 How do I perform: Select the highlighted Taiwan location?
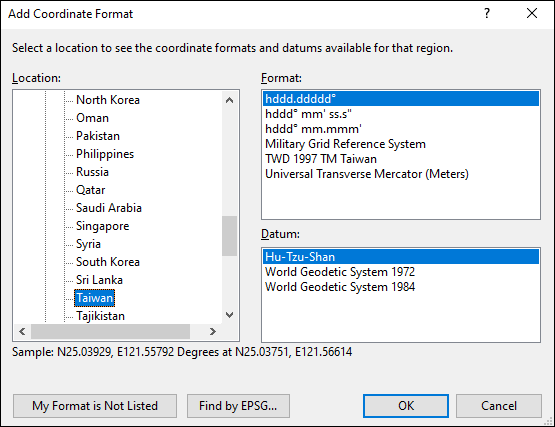pos(95,298)
